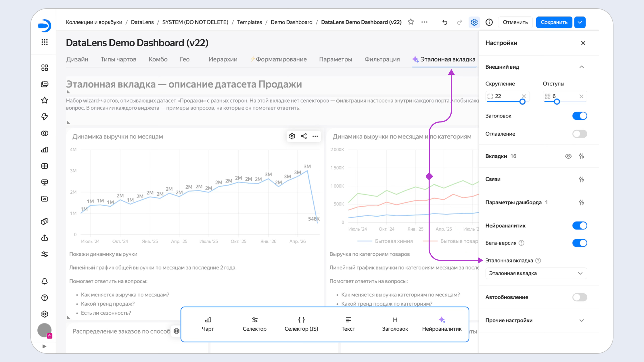Add a Селектор (JS) widget
The height and width of the screenshot is (362, 644).
click(301, 324)
